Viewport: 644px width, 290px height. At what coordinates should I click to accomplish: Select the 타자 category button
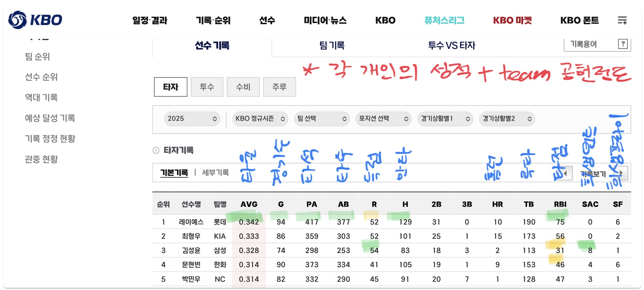pyautogui.click(x=171, y=87)
